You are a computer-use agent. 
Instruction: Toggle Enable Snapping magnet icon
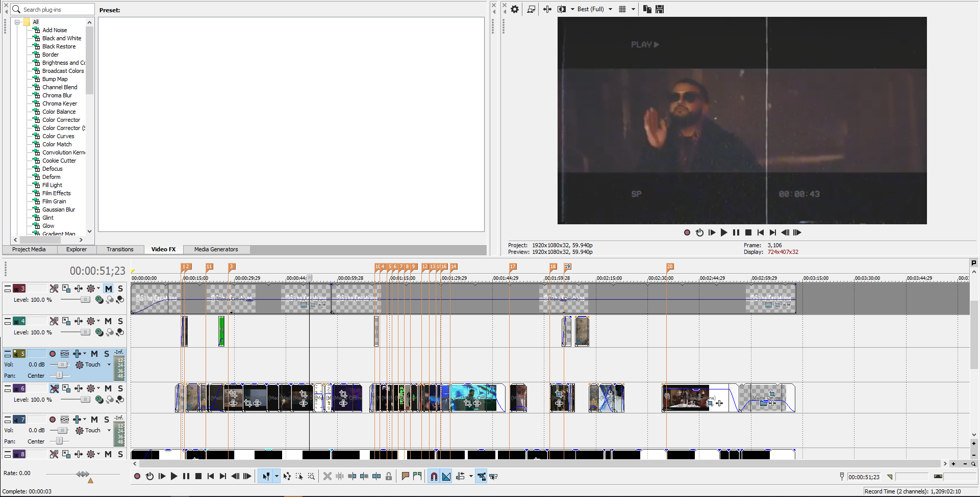click(434, 476)
